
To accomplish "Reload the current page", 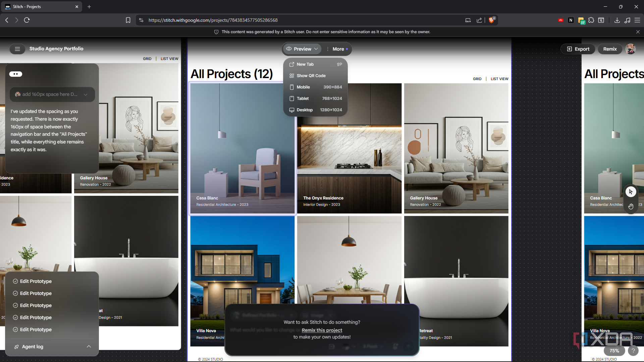I will coord(27,20).
